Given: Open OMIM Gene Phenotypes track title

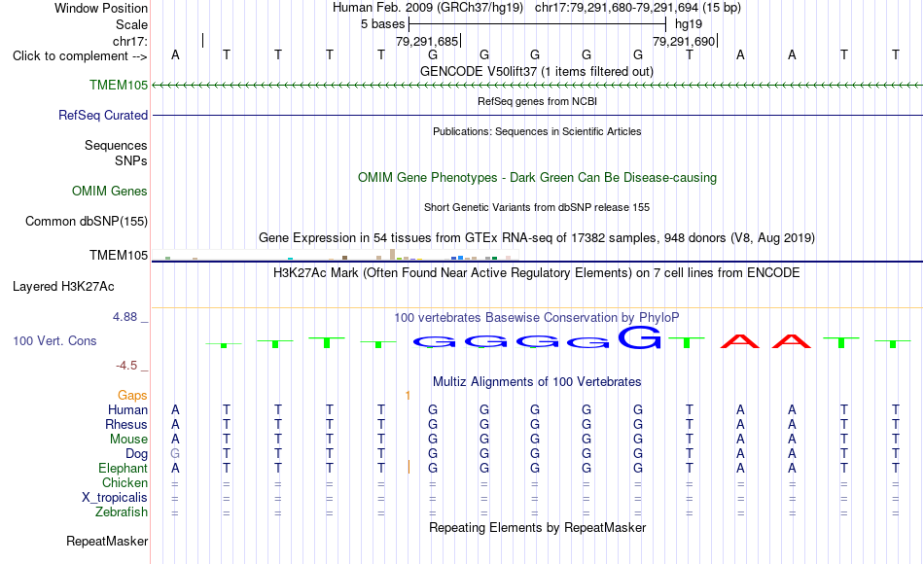Looking at the screenshot, I should [x=538, y=178].
